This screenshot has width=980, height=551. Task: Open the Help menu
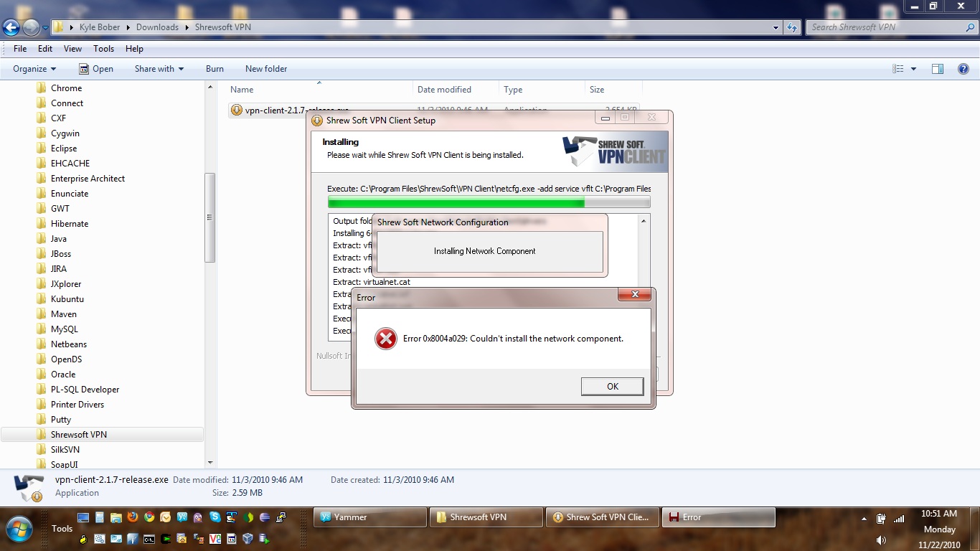click(x=134, y=49)
